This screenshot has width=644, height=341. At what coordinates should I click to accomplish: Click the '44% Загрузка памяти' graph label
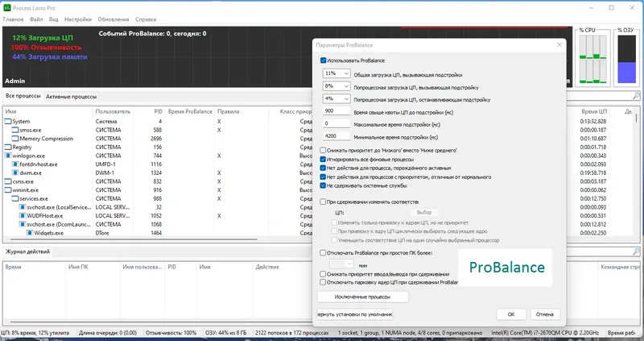coord(49,56)
